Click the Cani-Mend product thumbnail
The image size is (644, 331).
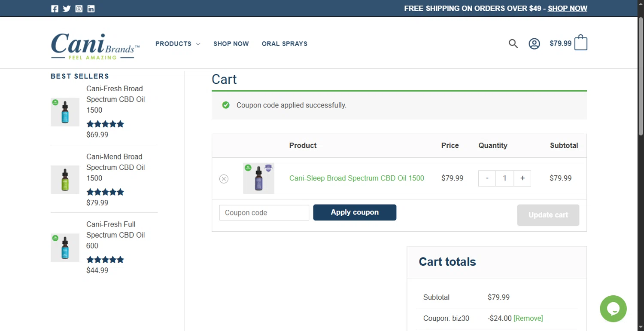point(65,180)
